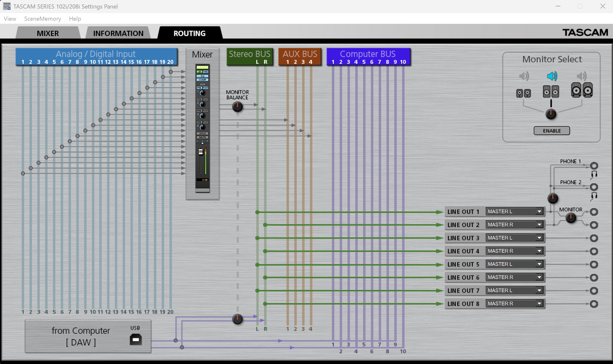
Task: Click the MONITOR BALANCE knob
Action: (237, 107)
